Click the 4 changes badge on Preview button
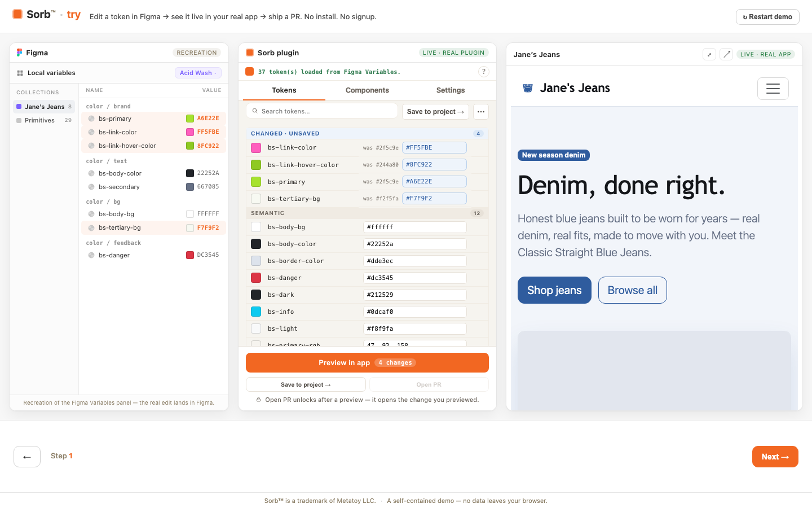Screen dimensions: 812x508 395,363
